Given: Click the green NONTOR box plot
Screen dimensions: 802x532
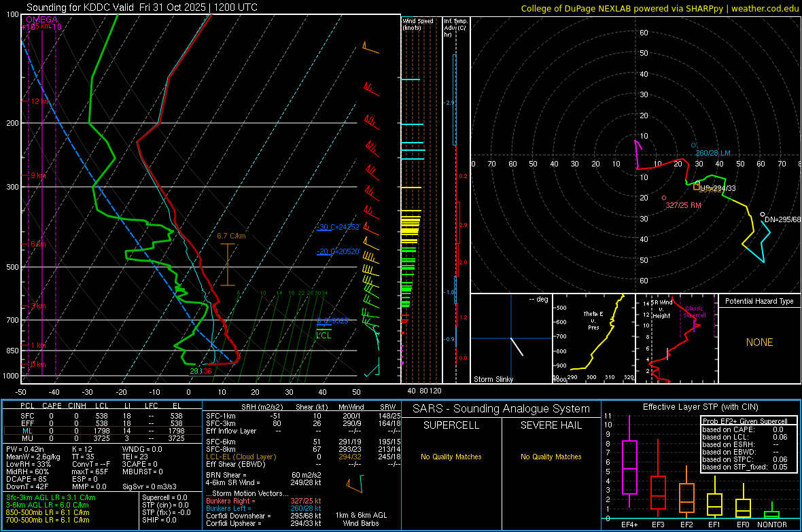Looking at the screenshot, I should point(771,512).
